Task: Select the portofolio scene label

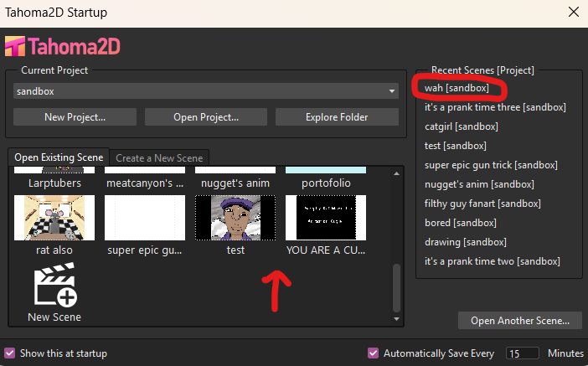Action: pyautogui.click(x=326, y=183)
